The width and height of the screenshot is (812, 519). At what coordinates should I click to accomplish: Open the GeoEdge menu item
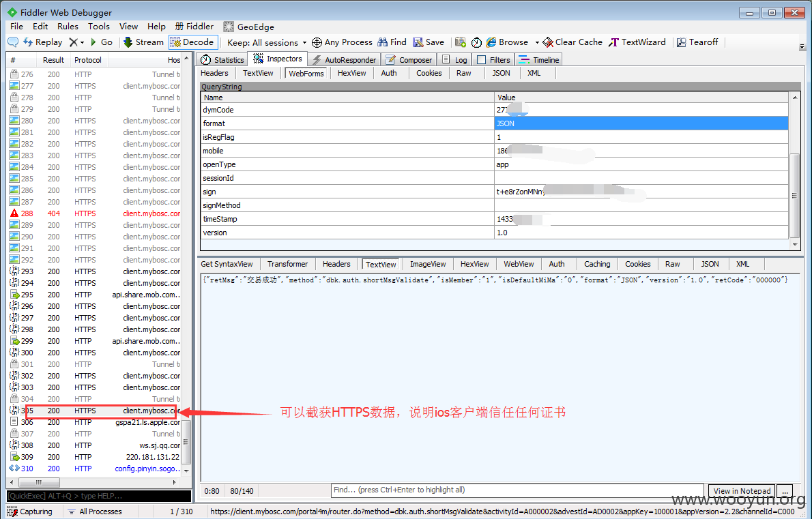tap(248, 27)
